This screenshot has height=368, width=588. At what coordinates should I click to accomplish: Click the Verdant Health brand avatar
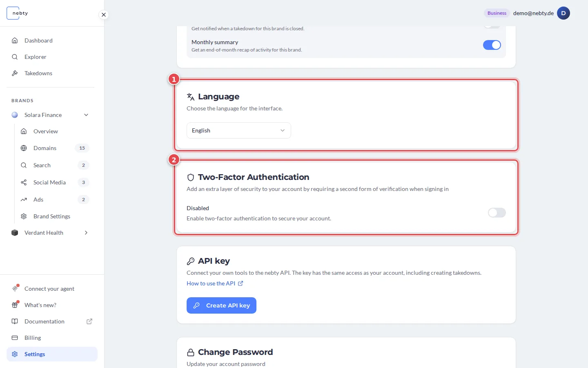pyautogui.click(x=15, y=233)
